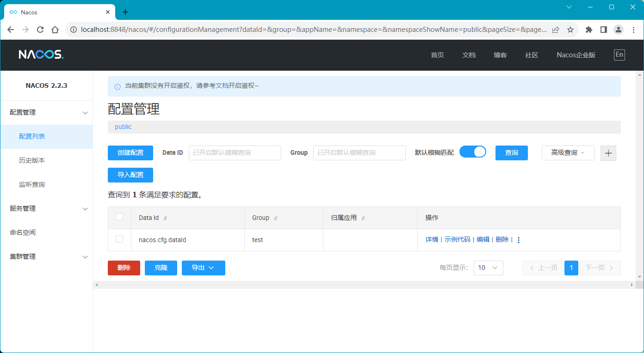
Task: Expand the 服务管理 sidebar menu
Action: (46, 208)
